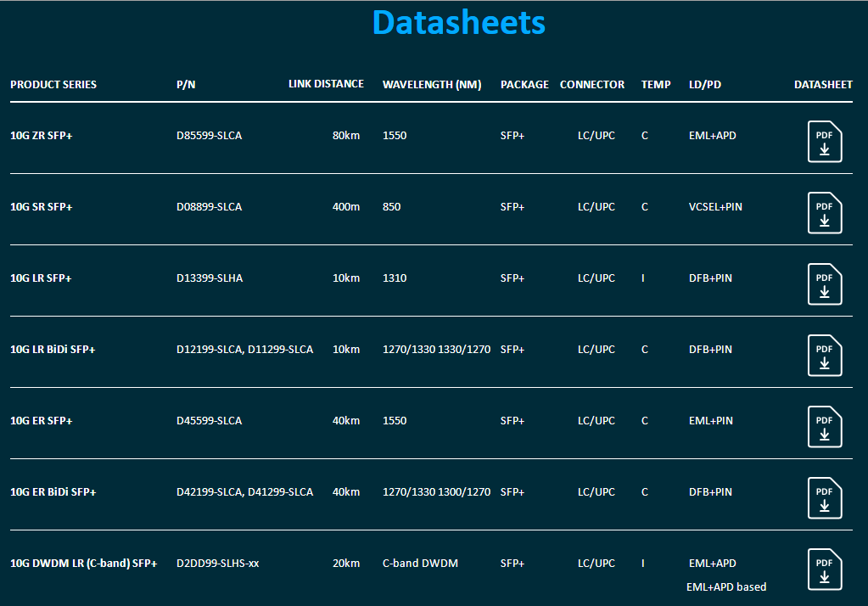
Task: Click the WAVELENGTH (NM) column header
Action: point(432,85)
